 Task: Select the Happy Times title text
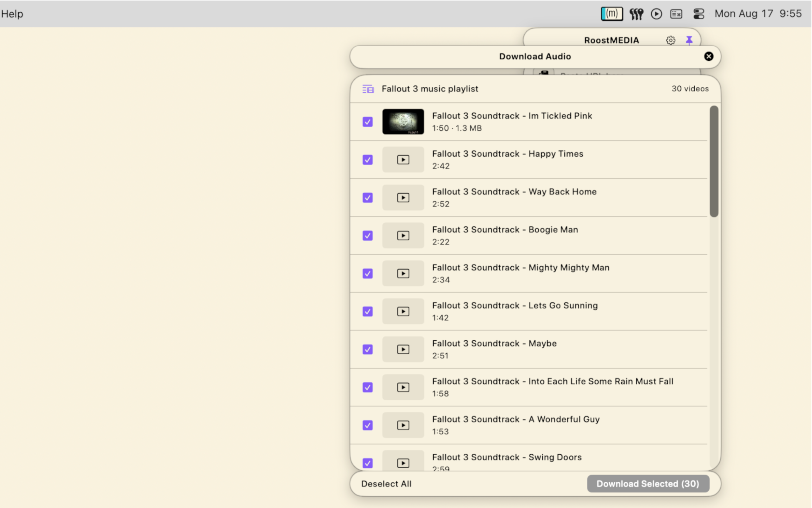click(x=508, y=154)
